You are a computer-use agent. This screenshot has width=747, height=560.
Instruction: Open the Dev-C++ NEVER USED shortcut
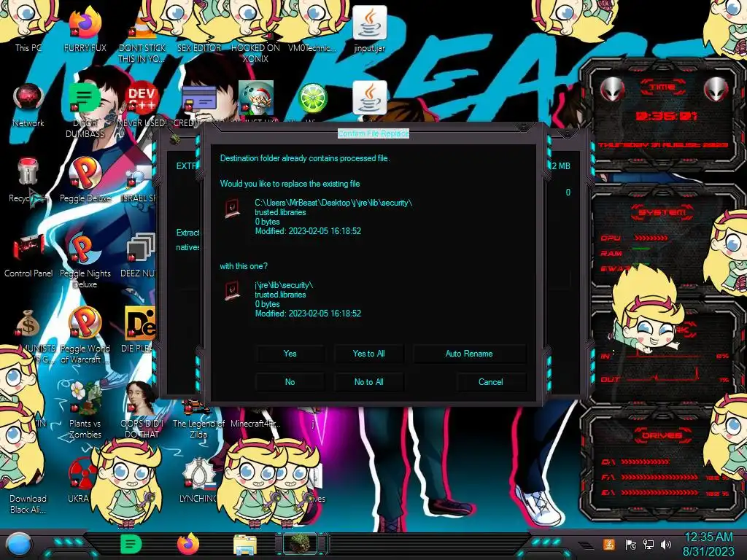coord(142,98)
